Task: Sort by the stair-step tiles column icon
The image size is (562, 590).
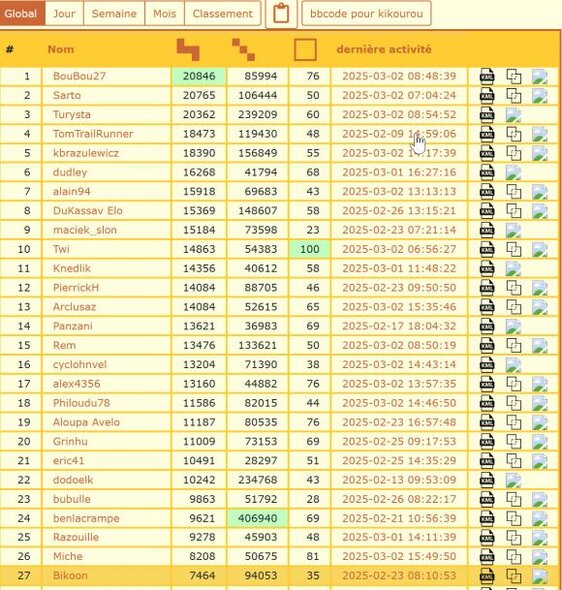Action: tap(188, 49)
